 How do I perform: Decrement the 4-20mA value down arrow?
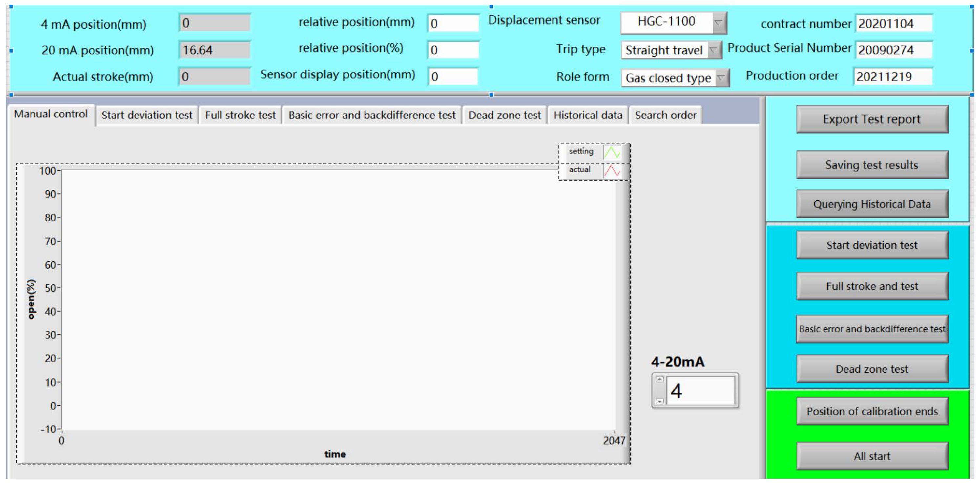tap(660, 401)
